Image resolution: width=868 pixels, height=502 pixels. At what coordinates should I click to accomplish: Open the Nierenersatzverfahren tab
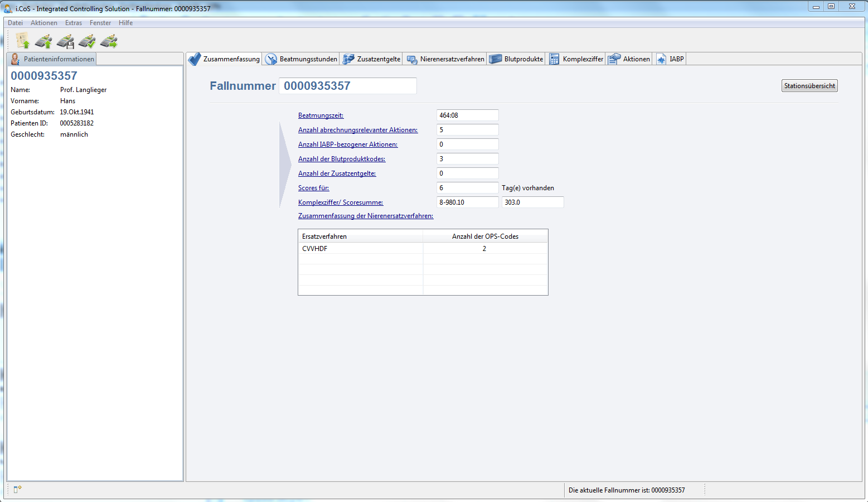click(445, 59)
